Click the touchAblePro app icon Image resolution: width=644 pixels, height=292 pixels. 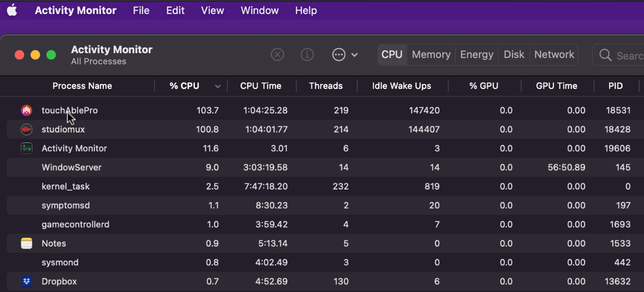click(x=27, y=110)
